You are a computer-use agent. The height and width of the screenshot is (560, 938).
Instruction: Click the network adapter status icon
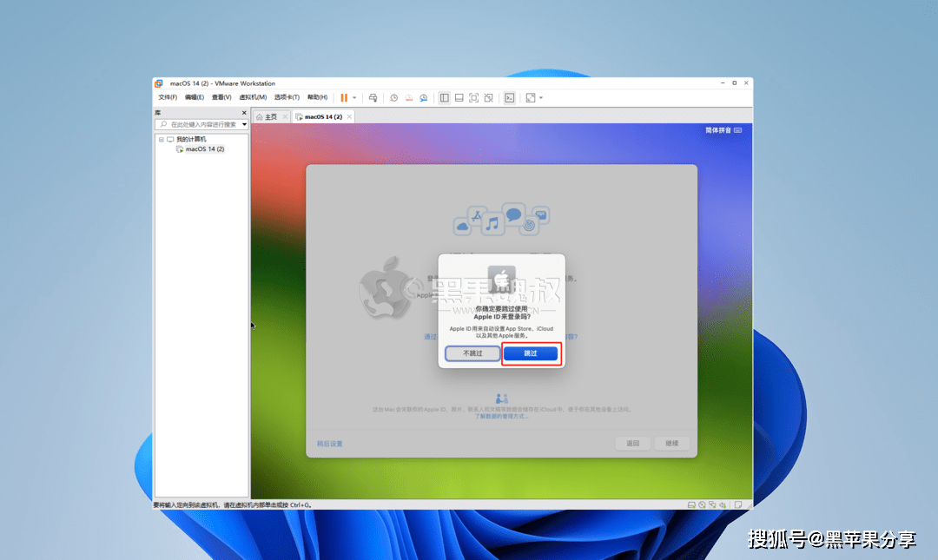tap(712, 505)
